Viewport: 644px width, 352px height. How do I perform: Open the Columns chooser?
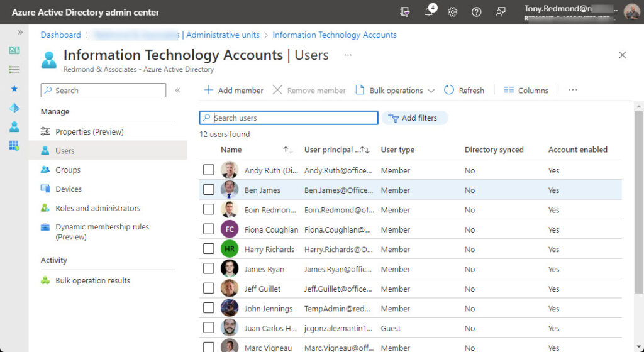coord(526,91)
